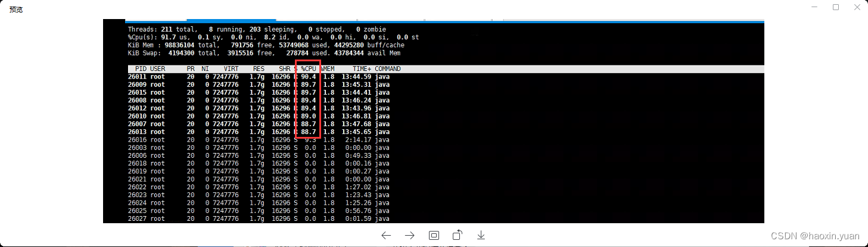Minimize the preview window
The image size is (868, 247).
pos(814,7)
